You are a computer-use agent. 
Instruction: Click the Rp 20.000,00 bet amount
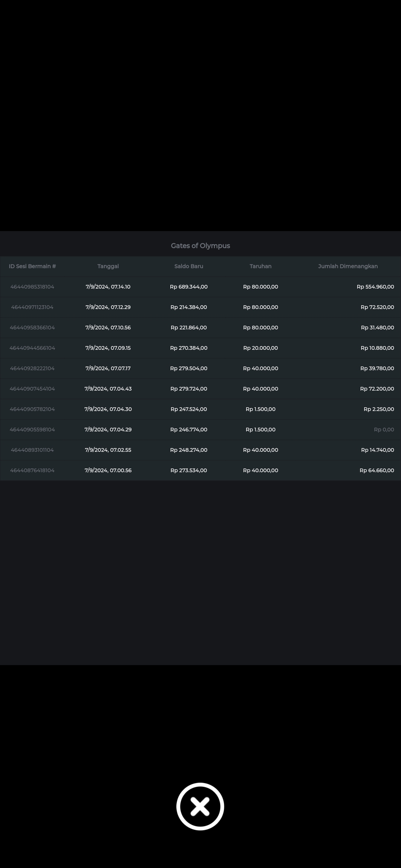[x=261, y=348]
